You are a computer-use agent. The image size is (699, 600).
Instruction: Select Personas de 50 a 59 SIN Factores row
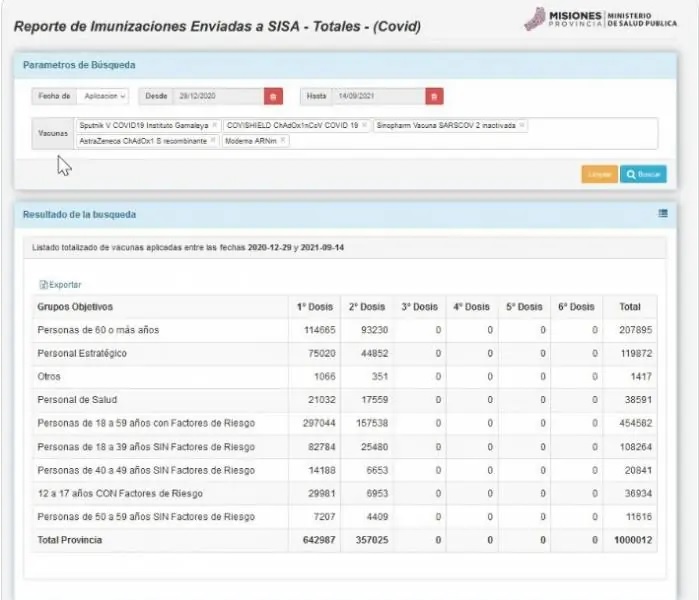(x=344, y=517)
